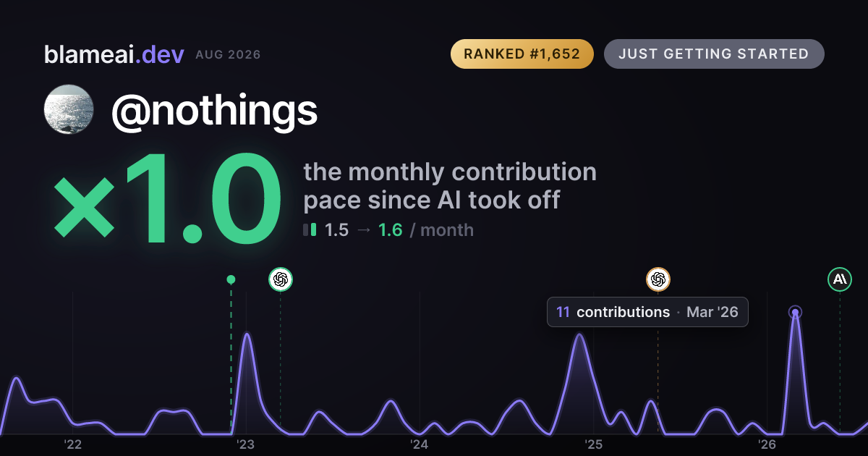Click the 11 contributions tooltip
868x456 pixels.
(x=647, y=312)
